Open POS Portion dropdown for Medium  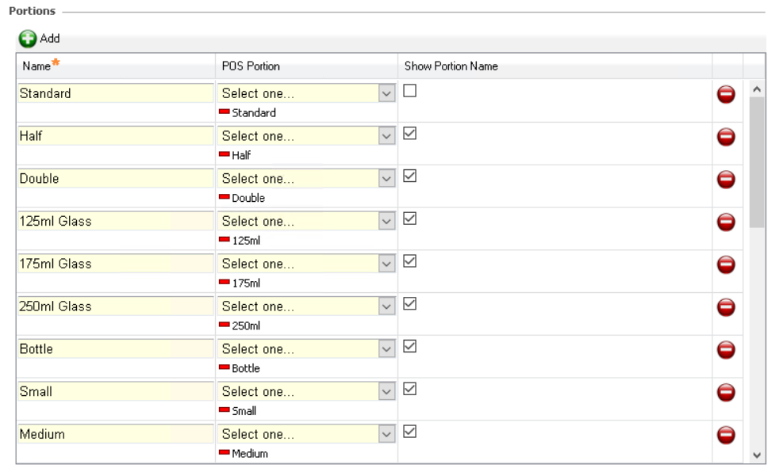(387, 435)
